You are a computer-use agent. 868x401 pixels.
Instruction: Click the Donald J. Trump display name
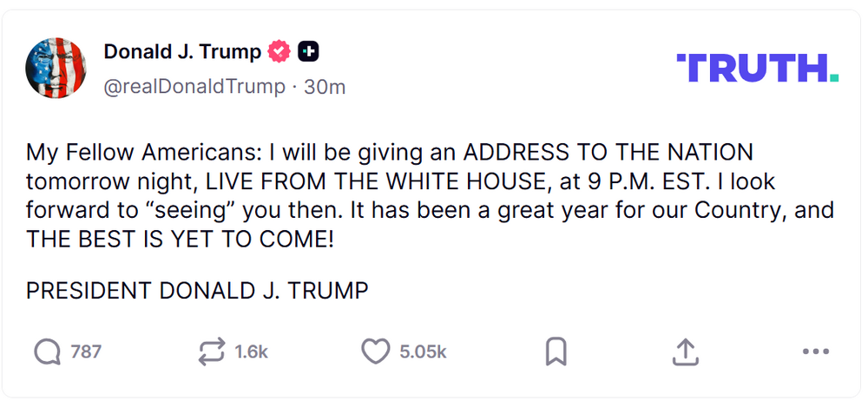(182, 52)
